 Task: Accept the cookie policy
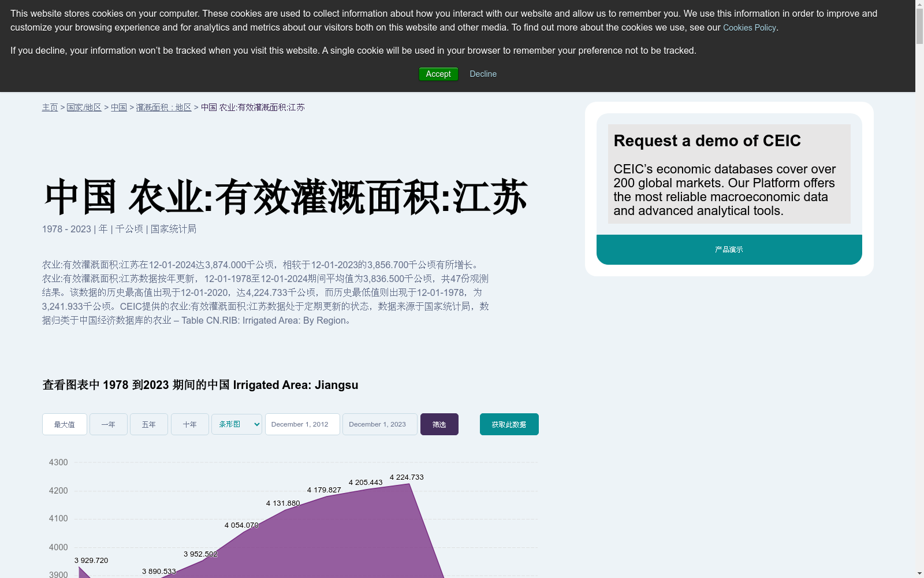pyautogui.click(x=438, y=74)
